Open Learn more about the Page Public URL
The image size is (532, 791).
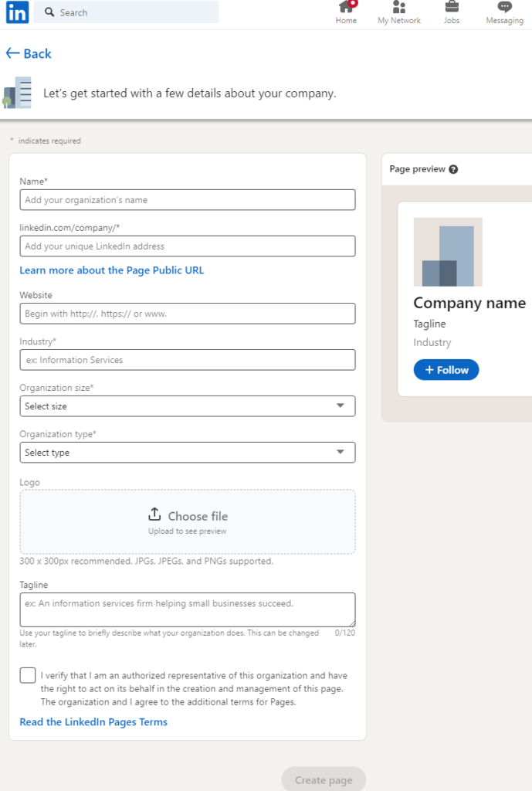[x=112, y=270]
